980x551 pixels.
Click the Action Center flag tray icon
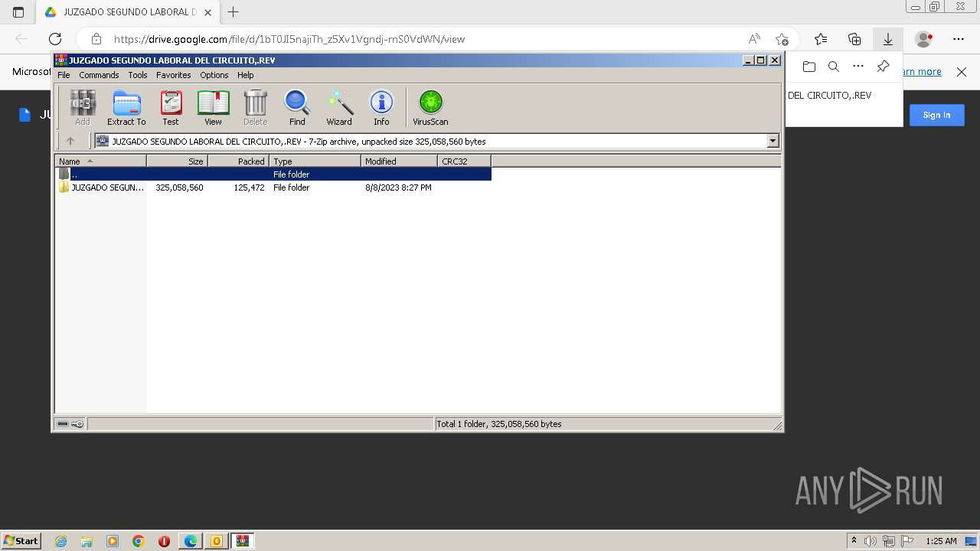(906, 541)
